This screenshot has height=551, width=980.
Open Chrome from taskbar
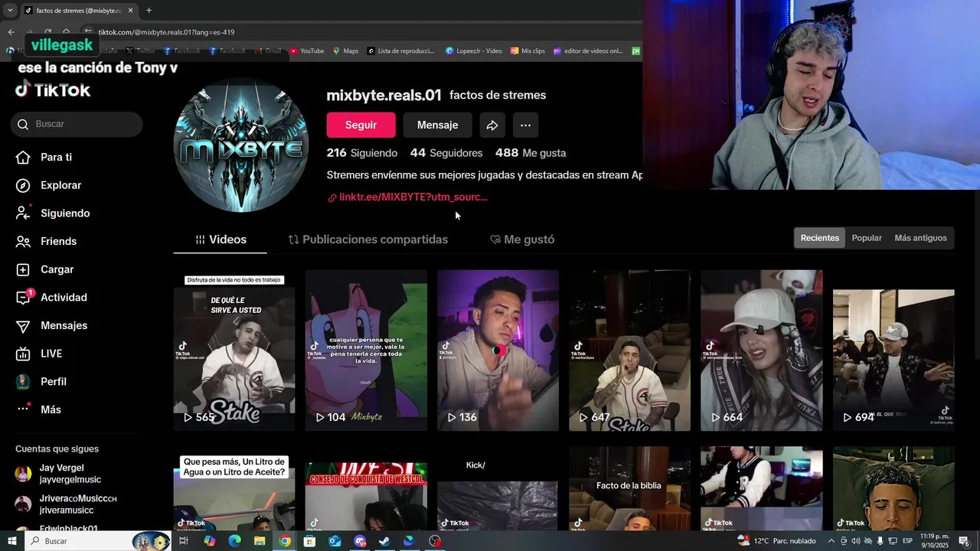tap(285, 541)
